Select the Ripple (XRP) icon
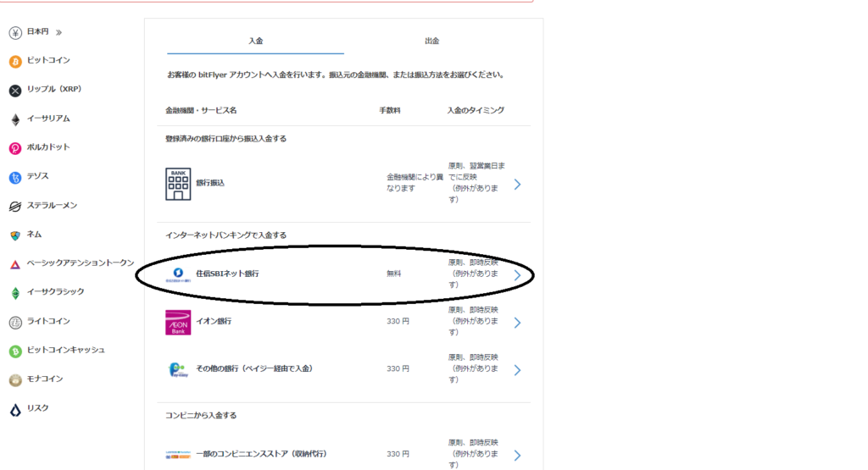 click(15, 91)
